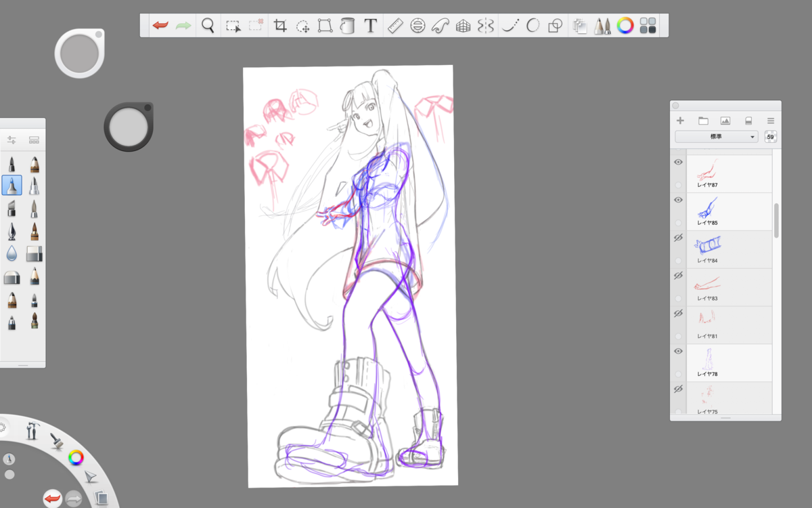Open the Layer Editor from top toolbar
812x508 pixels.
(x=580, y=26)
